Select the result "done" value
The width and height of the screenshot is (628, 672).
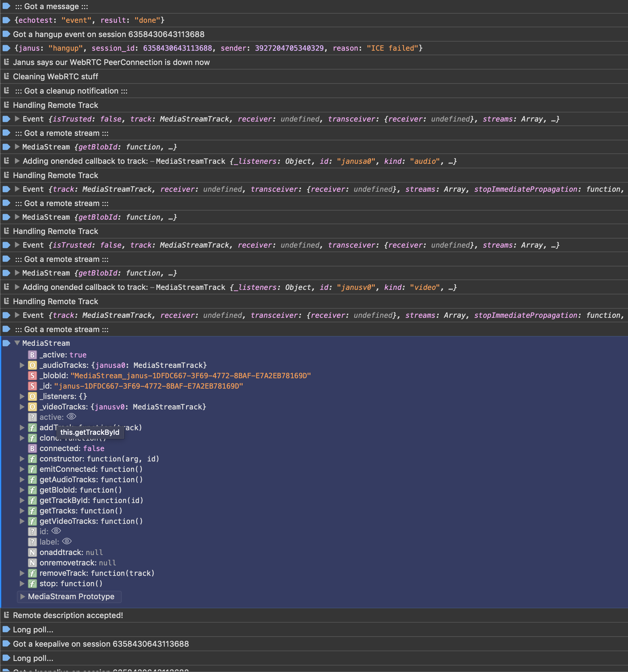tap(147, 20)
